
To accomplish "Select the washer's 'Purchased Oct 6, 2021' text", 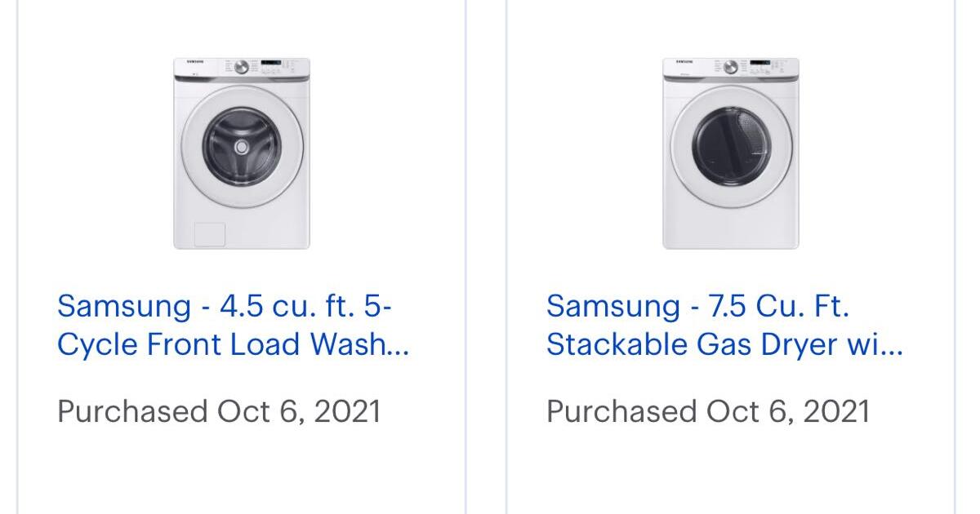I will tap(220, 412).
